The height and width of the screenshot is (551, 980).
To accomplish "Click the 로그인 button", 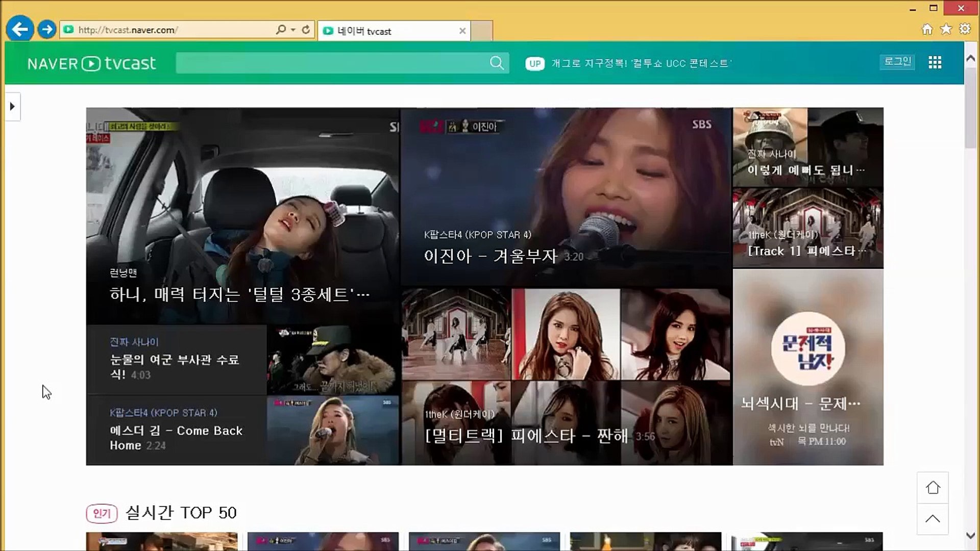I will coord(897,62).
